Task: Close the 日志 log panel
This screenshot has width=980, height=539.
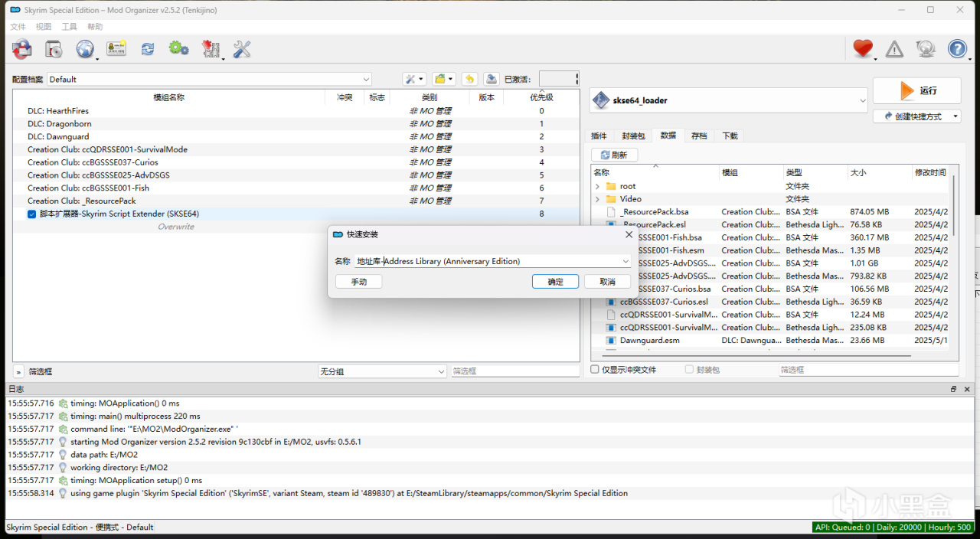Action: click(x=966, y=389)
